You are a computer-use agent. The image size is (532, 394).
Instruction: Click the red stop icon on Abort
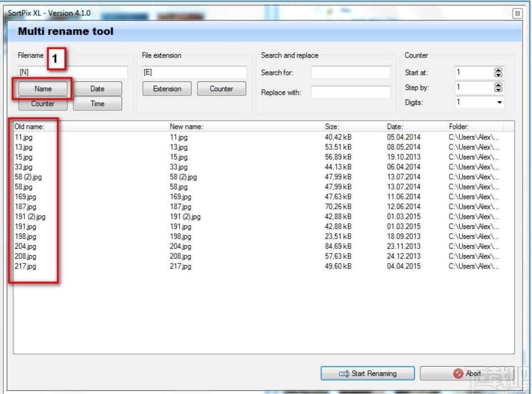tap(458, 373)
